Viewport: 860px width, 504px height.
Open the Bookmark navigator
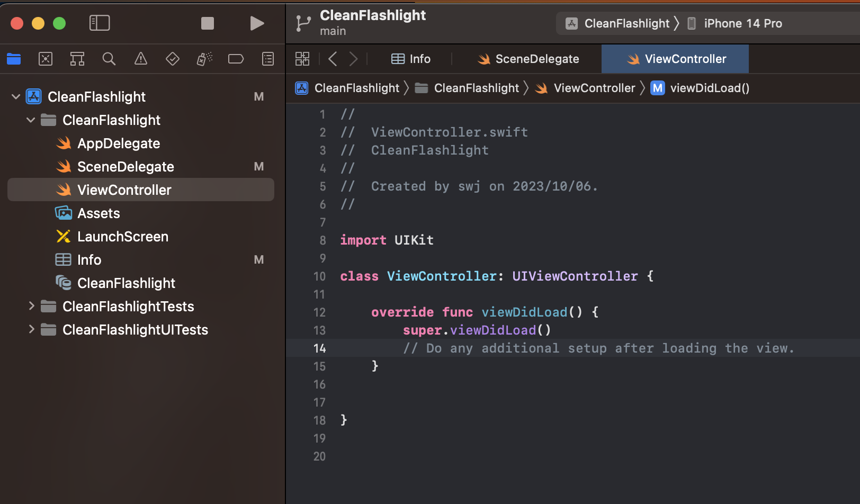click(77, 59)
